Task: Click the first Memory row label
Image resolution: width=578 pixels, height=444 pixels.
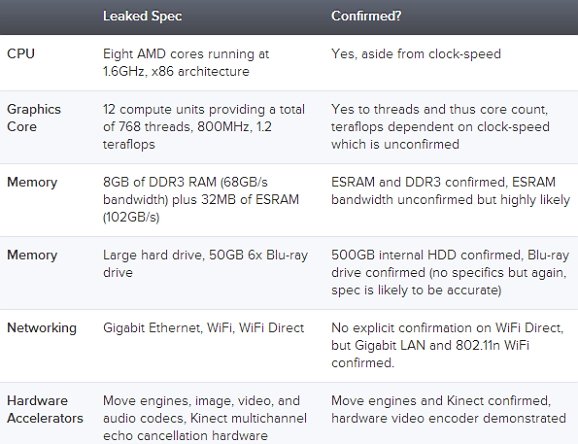Action: (32, 182)
